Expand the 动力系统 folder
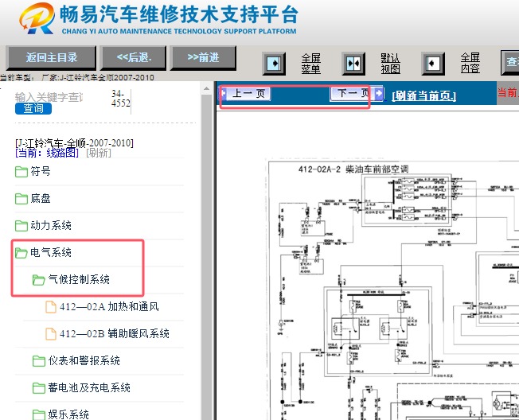Image resolution: width=519 pixels, height=420 pixels. click(x=51, y=226)
